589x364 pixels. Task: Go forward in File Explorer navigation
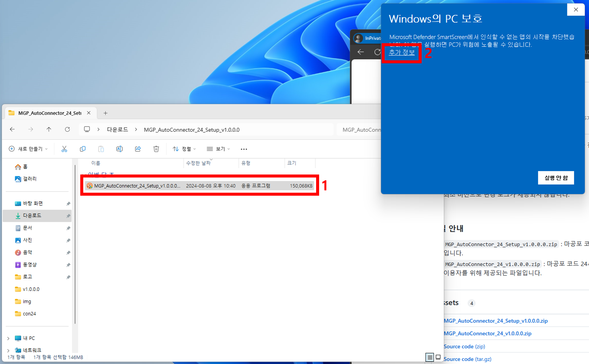pyautogui.click(x=31, y=130)
